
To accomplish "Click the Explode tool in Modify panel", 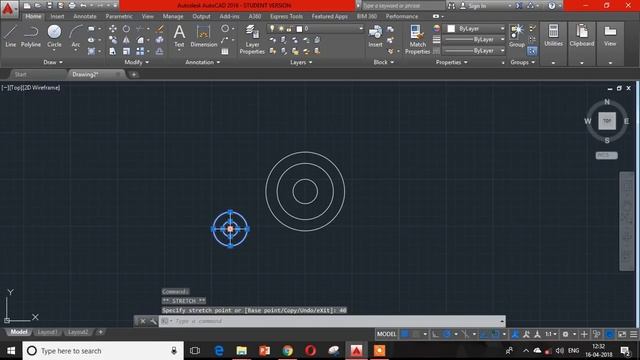I will [160, 40].
